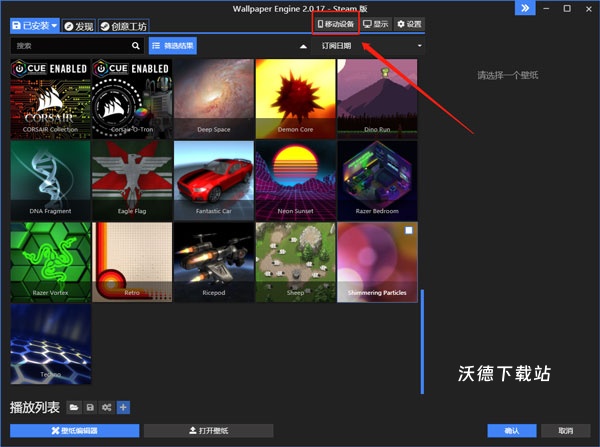Image resolution: width=600 pixels, height=447 pixels.
Task: Cancel with the 取消 button
Action: pyautogui.click(x=566, y=431)
